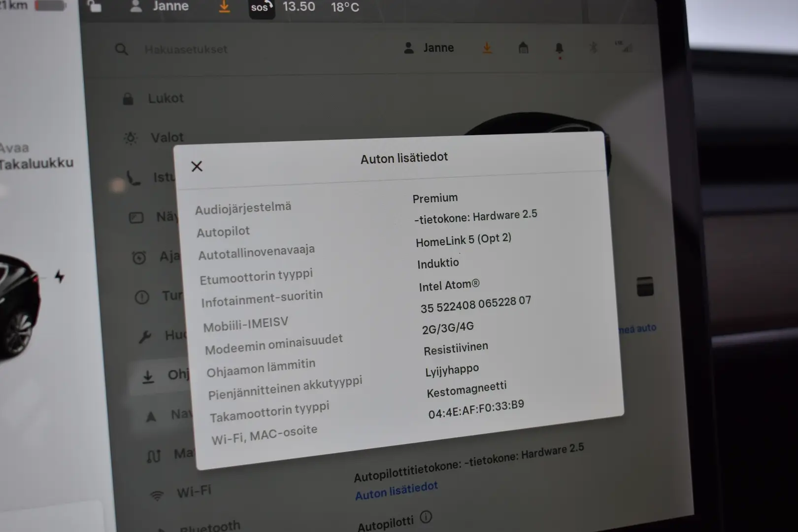Tap the trips route icon in sidebar
798x532 pixels.
(154, 456)
